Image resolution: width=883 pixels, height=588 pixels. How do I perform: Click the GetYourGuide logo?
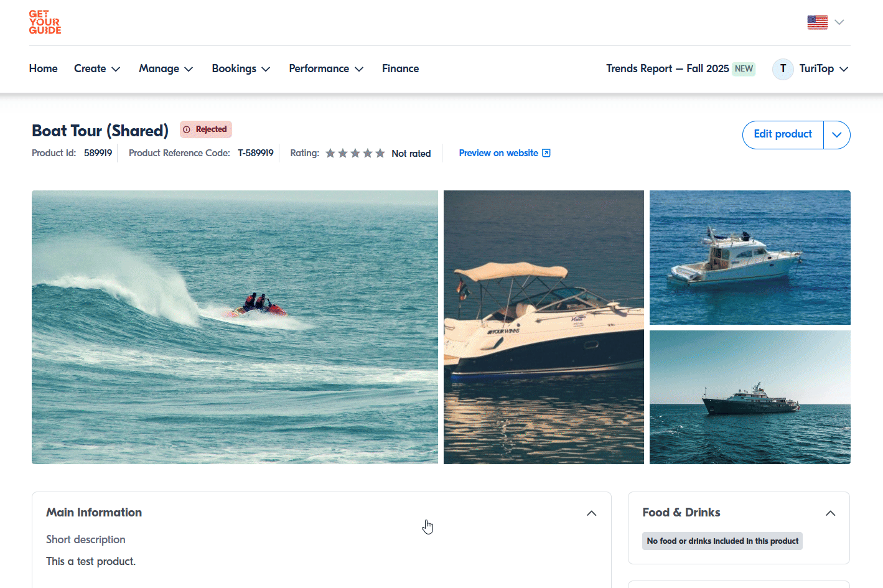coord(45,22)
